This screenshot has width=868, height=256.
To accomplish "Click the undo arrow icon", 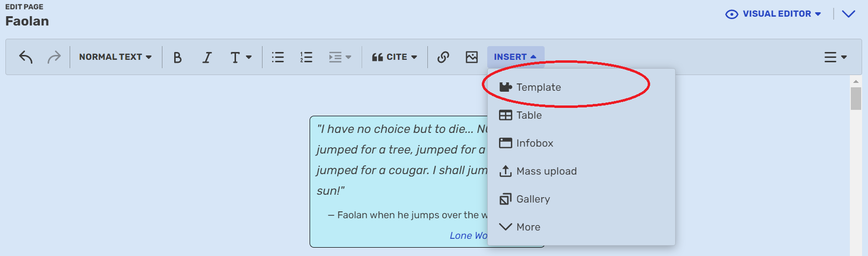I will coord(26,57).
